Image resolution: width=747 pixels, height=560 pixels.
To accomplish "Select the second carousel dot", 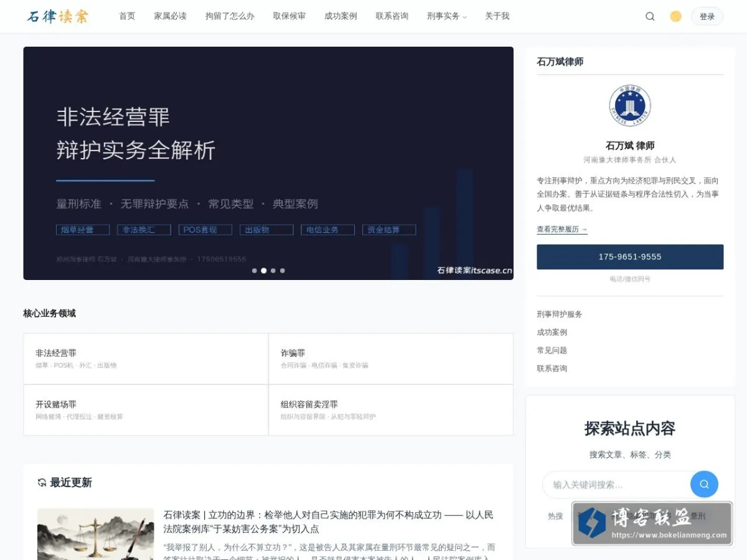I will click(x=264, y=271).
